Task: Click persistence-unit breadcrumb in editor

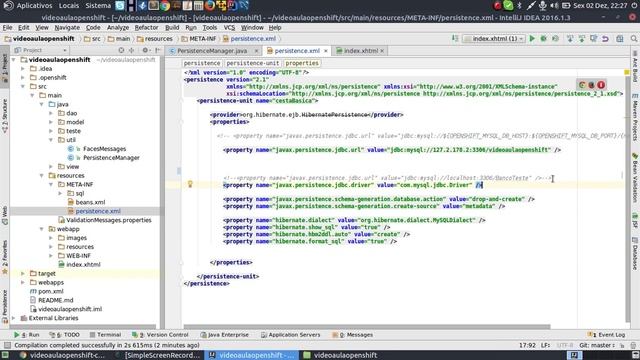Action: coord(253,63)
